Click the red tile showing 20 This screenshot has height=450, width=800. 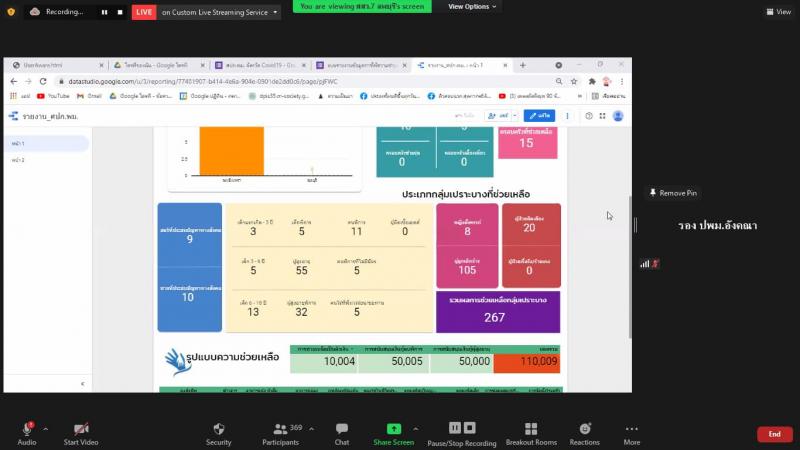point(531,225)
